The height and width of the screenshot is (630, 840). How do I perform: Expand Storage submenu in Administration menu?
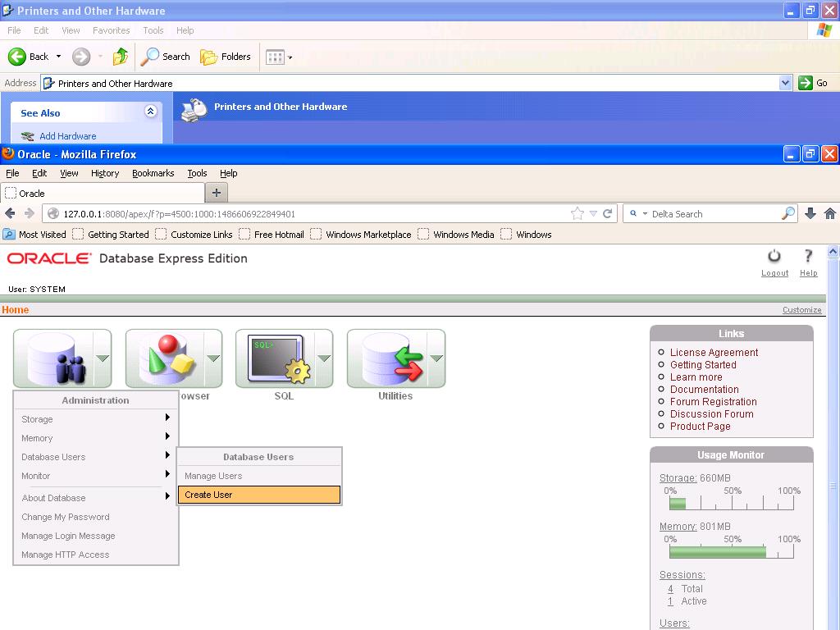[x=167, y=418]
